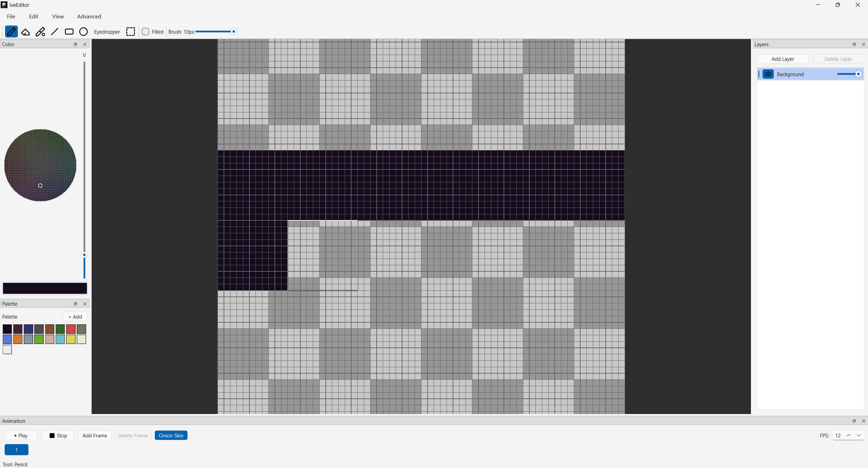Add a new animation frame

95,435
